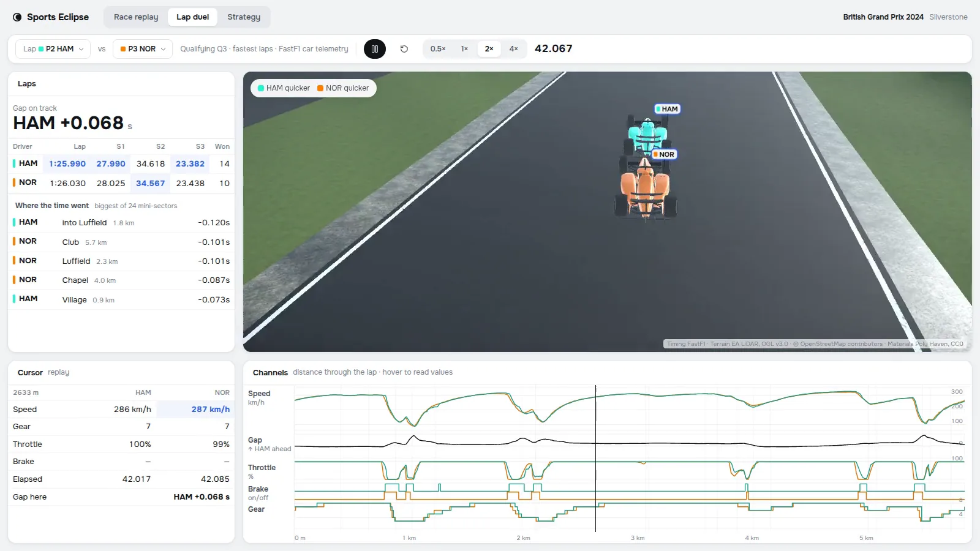
Task: Click NOR S2 time 34.567
Action: tap(151, 183)
